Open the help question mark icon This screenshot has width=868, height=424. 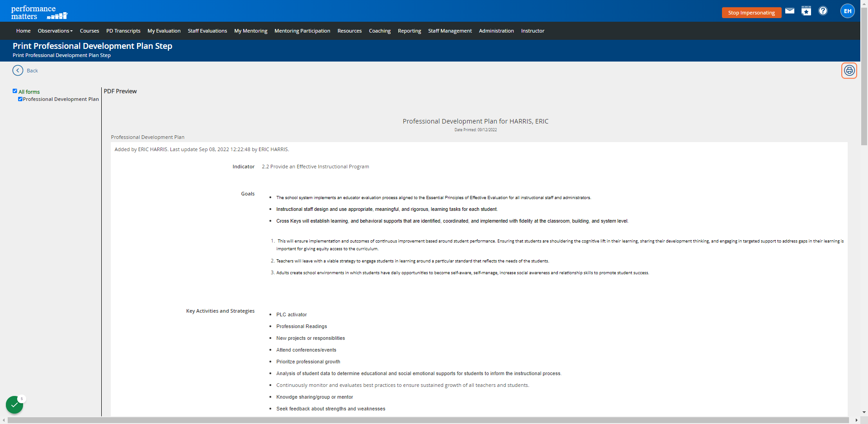[x=823, y=11]
